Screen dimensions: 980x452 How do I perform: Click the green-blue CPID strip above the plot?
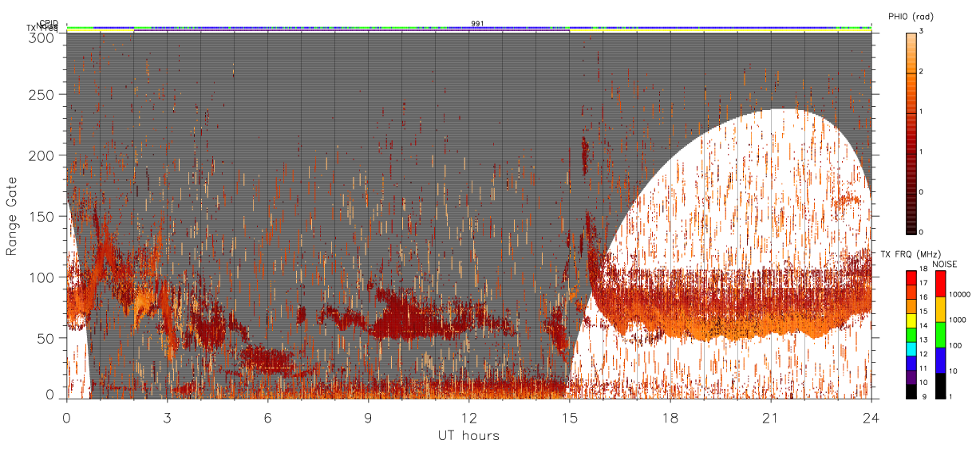pyautogui.click(x=468, y=28)
